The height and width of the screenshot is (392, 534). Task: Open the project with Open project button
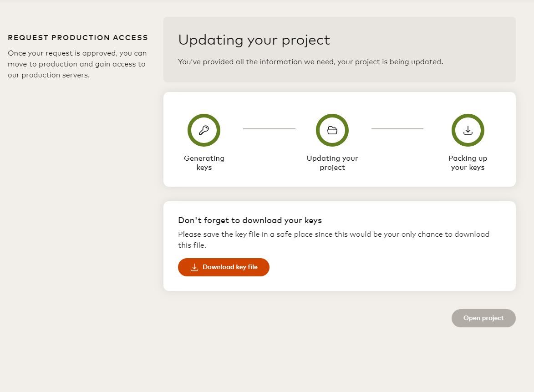pyautogui.click(x=483, y=318)
